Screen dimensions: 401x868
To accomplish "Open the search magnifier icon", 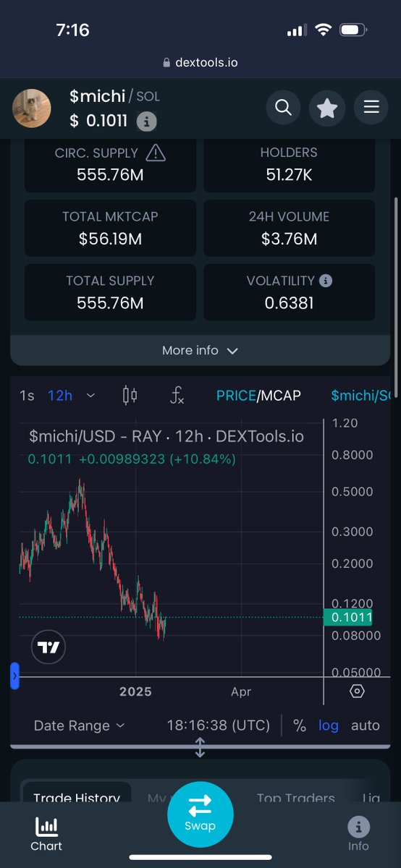I will pyautogui.click(x=283, y=108).
